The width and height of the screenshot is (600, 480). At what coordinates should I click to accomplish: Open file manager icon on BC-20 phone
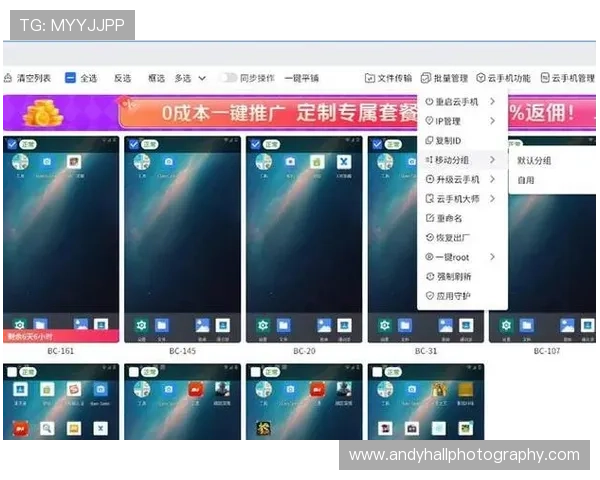tap(283, 325)
